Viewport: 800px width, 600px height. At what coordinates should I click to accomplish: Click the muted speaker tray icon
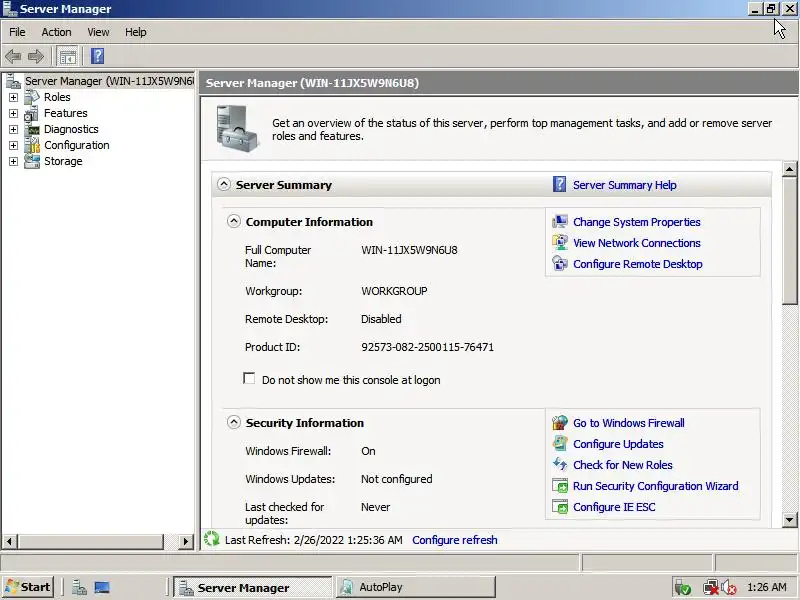click(x=729, y=587)
